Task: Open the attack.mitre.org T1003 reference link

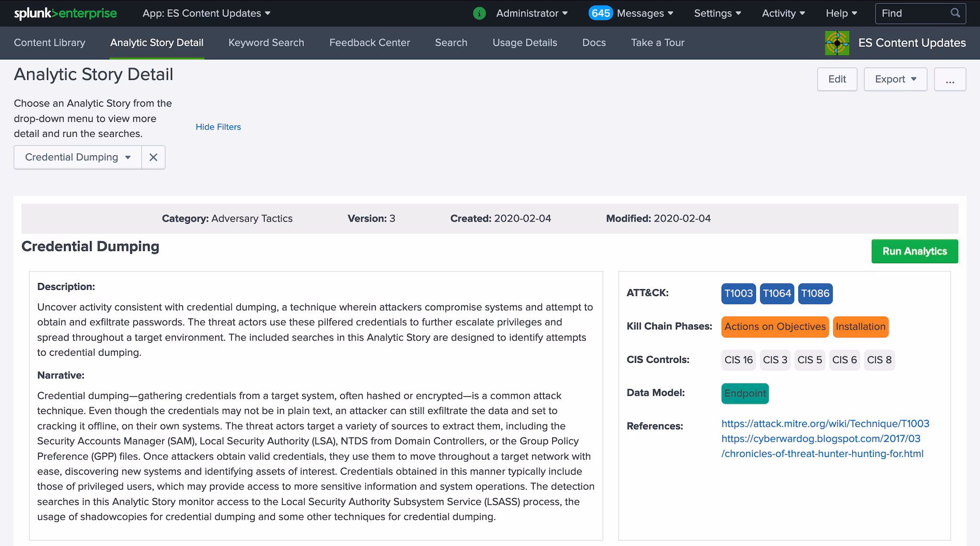Action: (825, 424)
